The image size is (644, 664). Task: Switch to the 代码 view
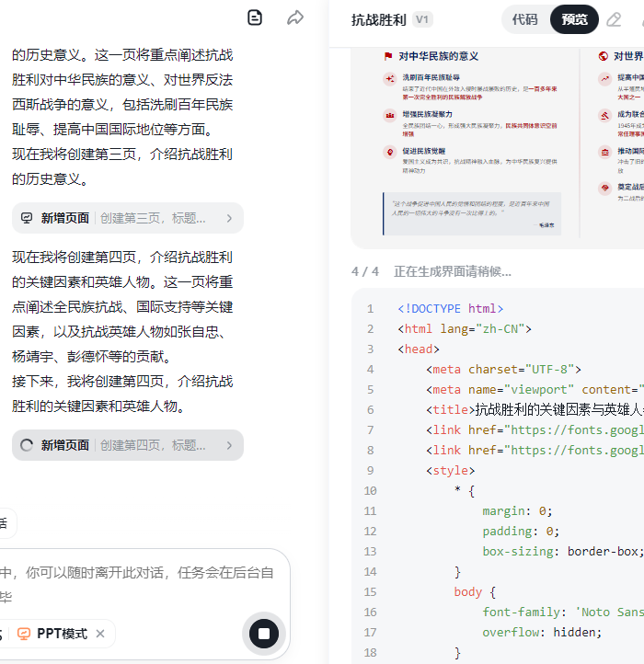525,19
